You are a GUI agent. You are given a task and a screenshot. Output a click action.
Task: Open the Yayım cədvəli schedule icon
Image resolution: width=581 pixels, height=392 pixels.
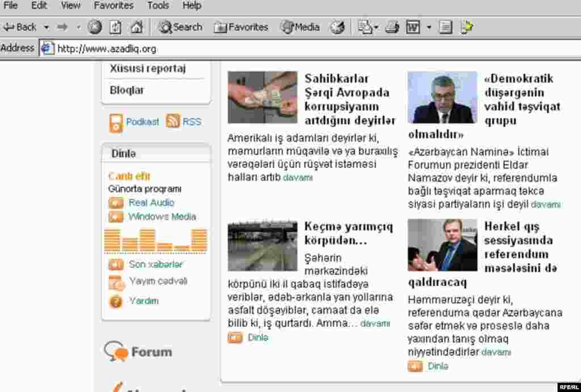coord(117,282)
